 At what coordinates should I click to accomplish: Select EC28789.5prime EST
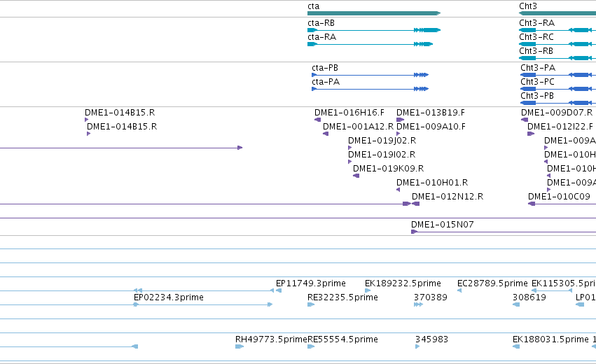tap(492, 283)
